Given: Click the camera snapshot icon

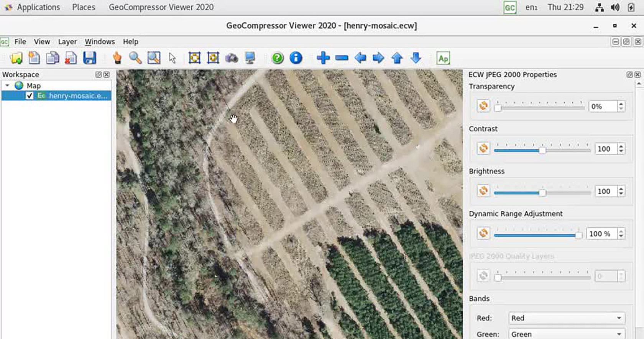Looking at the screenshot, I should 232,58.
